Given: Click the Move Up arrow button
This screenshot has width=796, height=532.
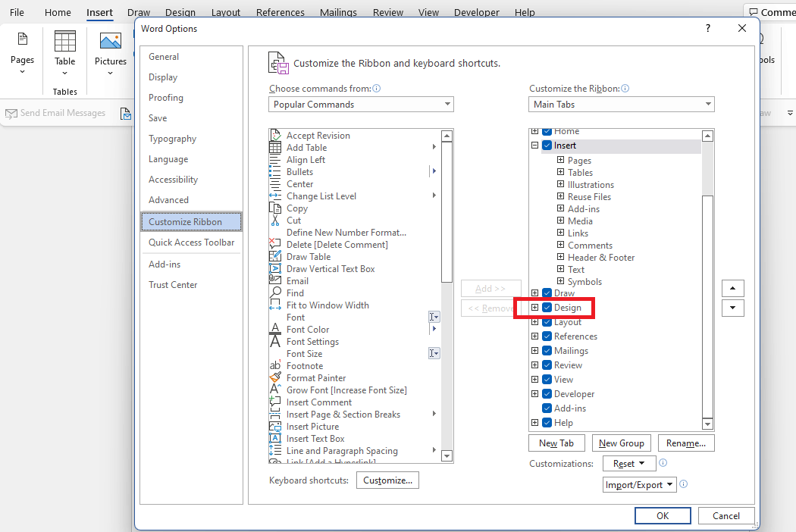Looking at the screenshot, I should [732, 288].
